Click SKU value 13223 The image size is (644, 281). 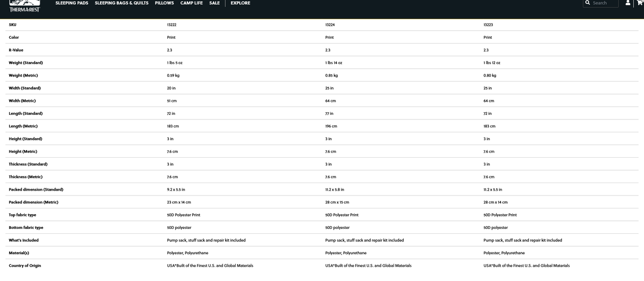(x=488, y=25)
